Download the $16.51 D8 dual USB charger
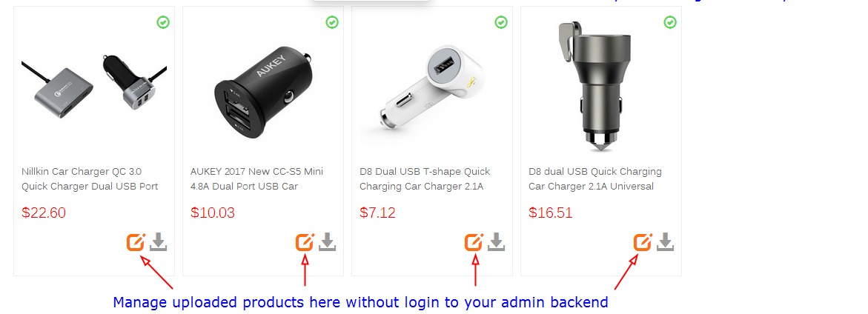Viewport: 868px width, 314px height. coord(665,242)
